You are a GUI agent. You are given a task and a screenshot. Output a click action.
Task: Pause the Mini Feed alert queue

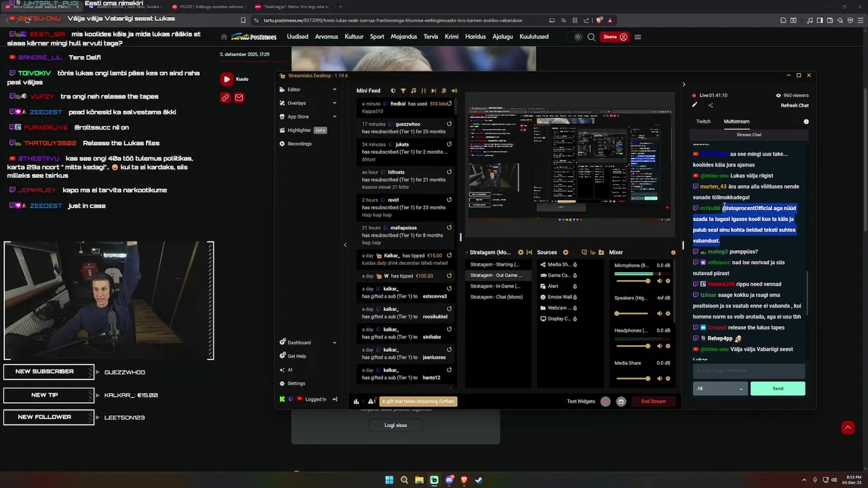424,91
